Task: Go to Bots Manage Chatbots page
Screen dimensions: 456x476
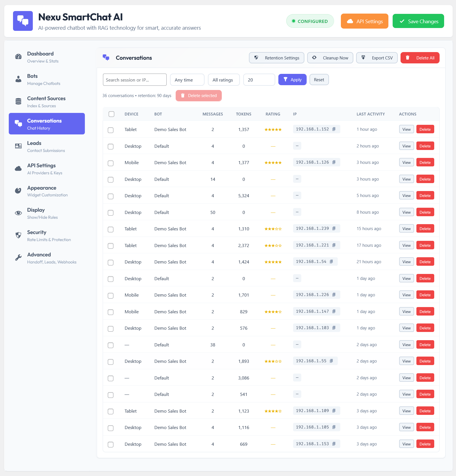Action: click(x=47, y=79)
